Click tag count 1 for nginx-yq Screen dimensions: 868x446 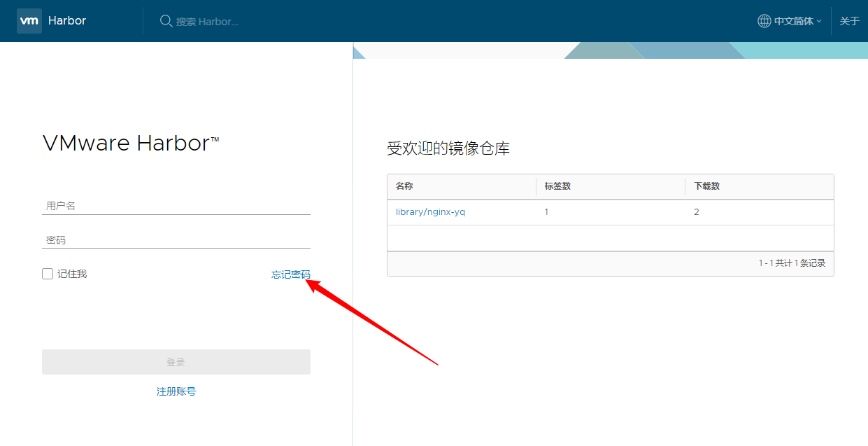pos(546,212)
